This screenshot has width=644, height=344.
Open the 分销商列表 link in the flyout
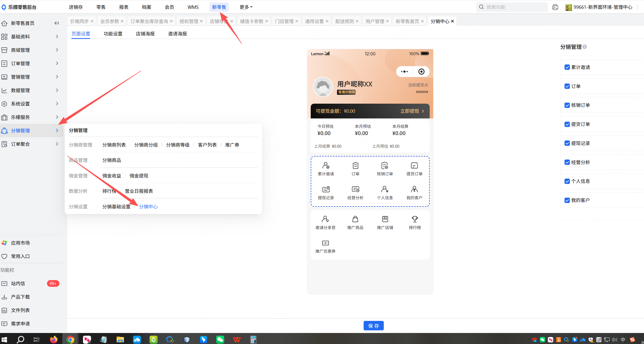point(114,145)
